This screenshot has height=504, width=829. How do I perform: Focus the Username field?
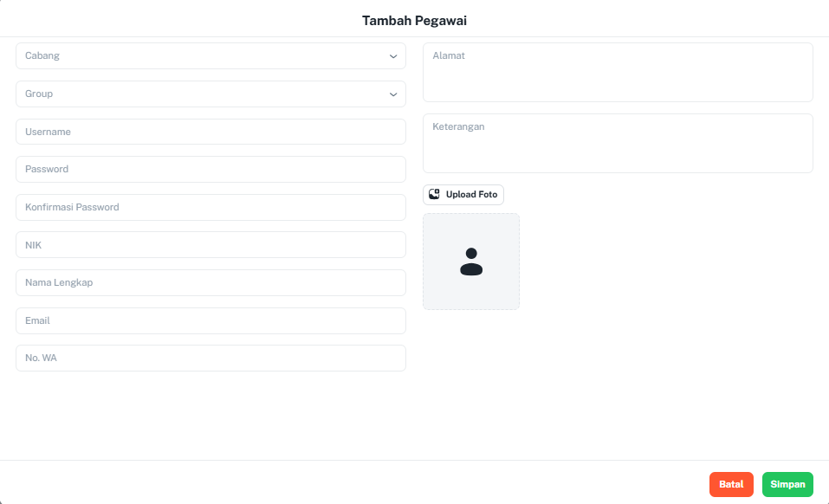point(211,132)
